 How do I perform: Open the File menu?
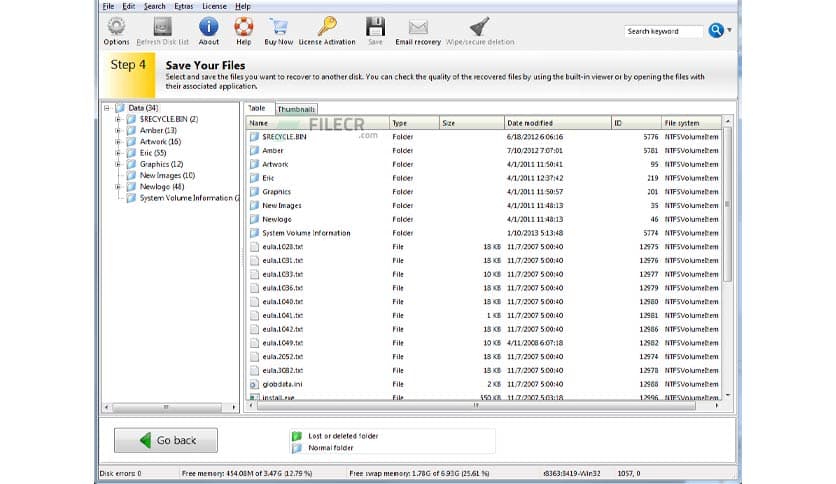108,6
